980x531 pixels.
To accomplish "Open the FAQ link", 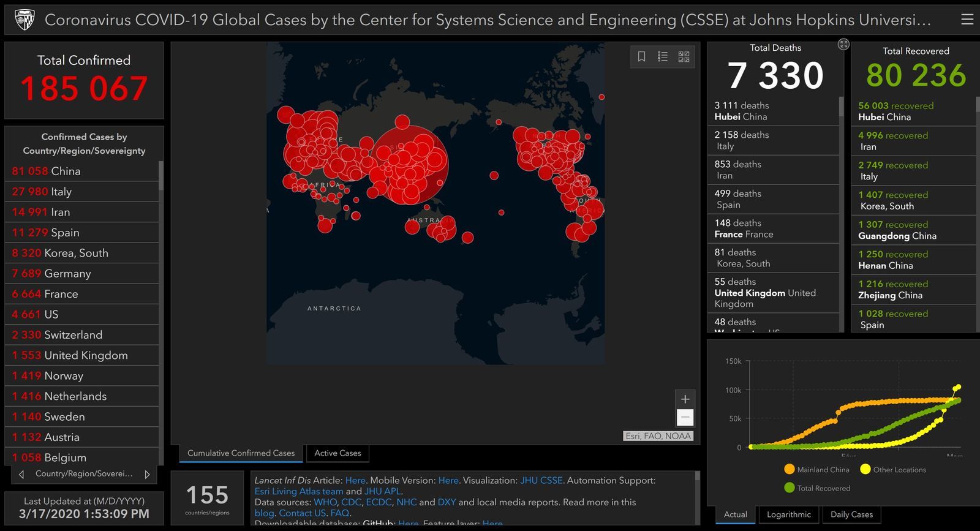I will coord(339,513).
